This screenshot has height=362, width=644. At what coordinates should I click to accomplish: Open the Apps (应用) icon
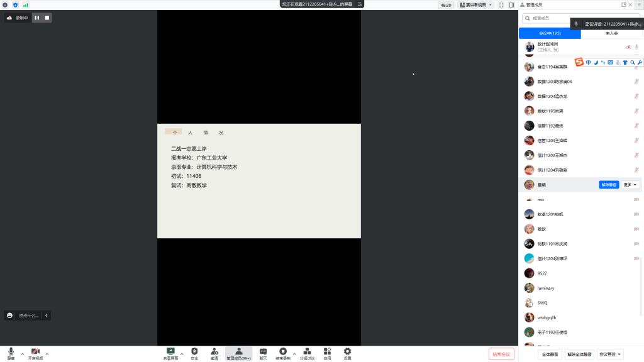[327, 353]
